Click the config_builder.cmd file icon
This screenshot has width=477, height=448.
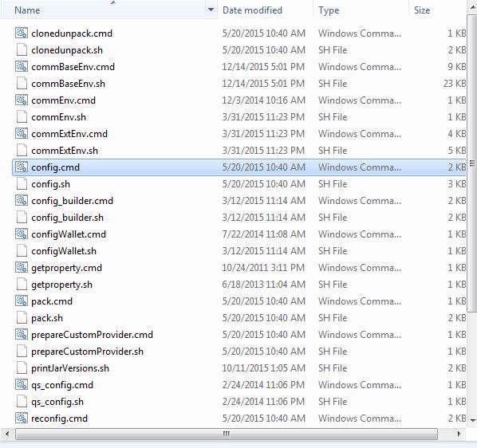22,200
